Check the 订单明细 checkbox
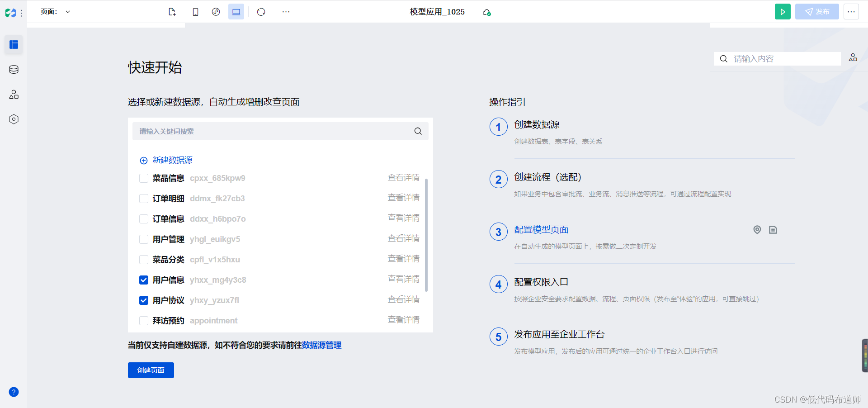 [x=144, y=199]
